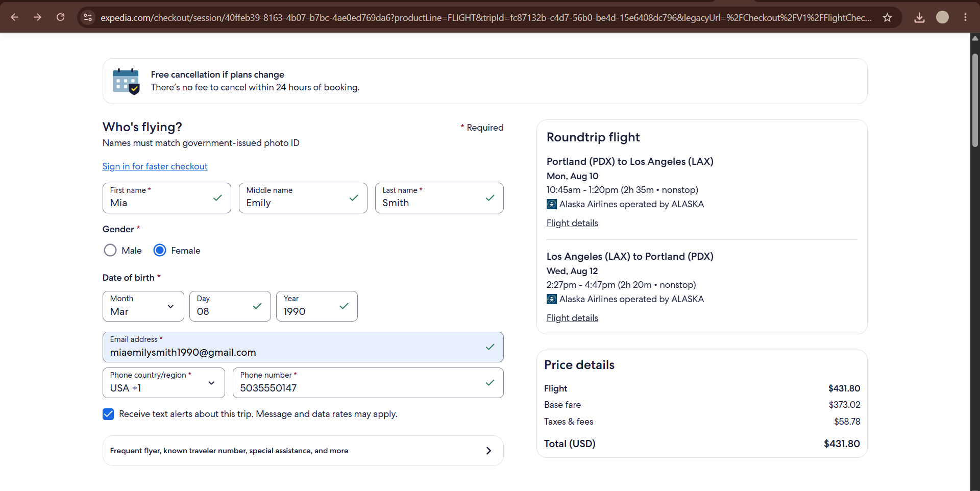Click Sign in for faster checkout
Screen dimensions: 980x491
(x=155, y=166)
